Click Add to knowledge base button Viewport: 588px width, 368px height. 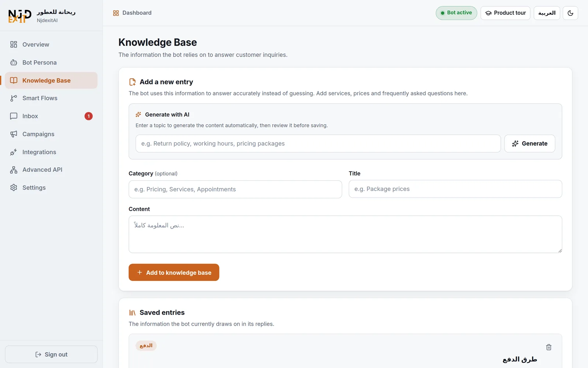(174, 272)
